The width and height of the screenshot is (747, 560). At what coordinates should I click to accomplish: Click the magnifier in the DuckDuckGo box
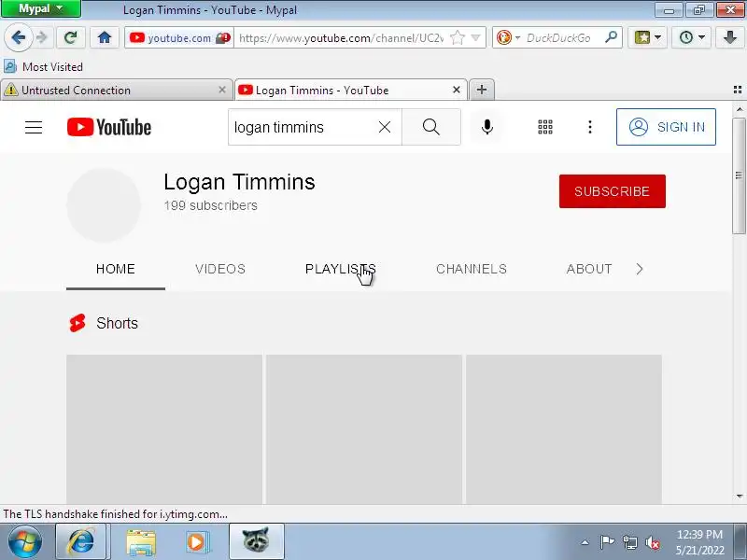[611, 37]
